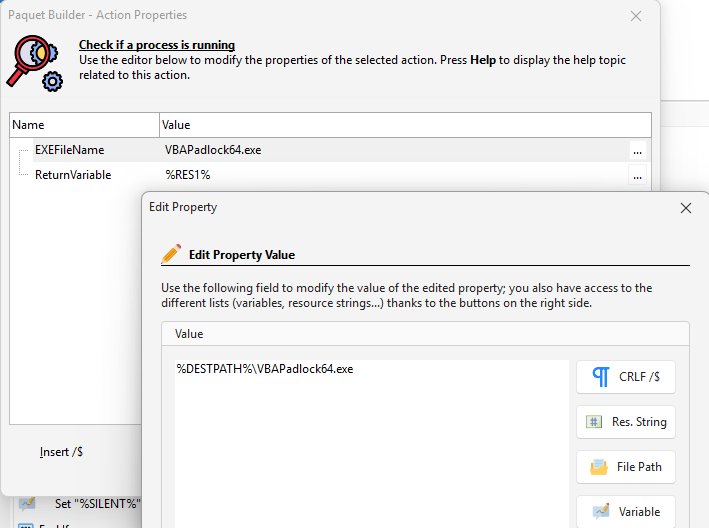Open ellipsis editor for the ReturnVariable row

point(638,175)
